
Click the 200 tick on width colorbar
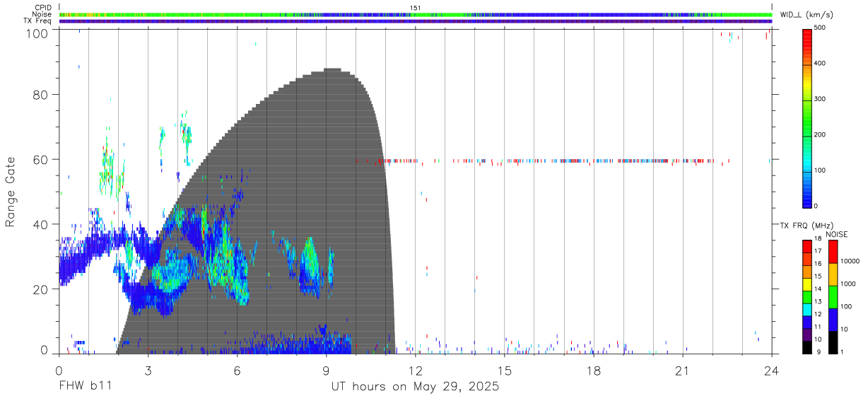click(821, 135)
